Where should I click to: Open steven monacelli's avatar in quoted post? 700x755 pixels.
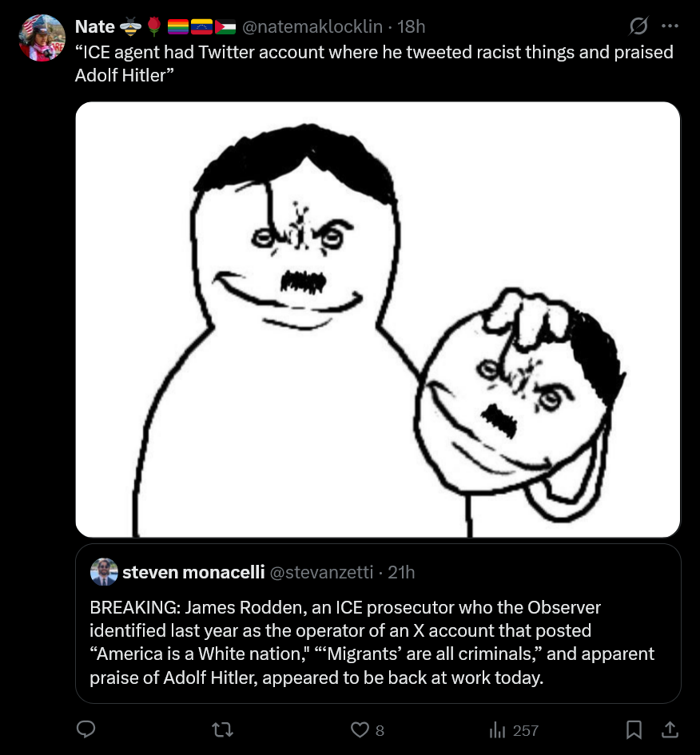104,572
